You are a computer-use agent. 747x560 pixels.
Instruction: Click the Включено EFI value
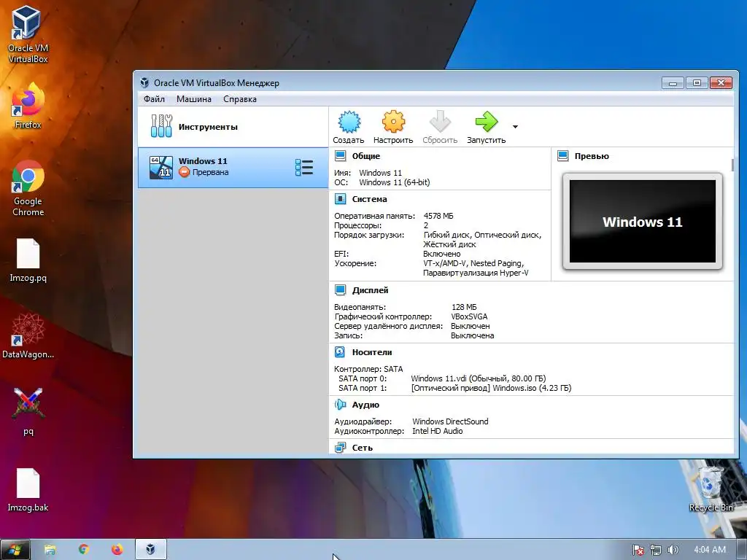tap(441, 254)
